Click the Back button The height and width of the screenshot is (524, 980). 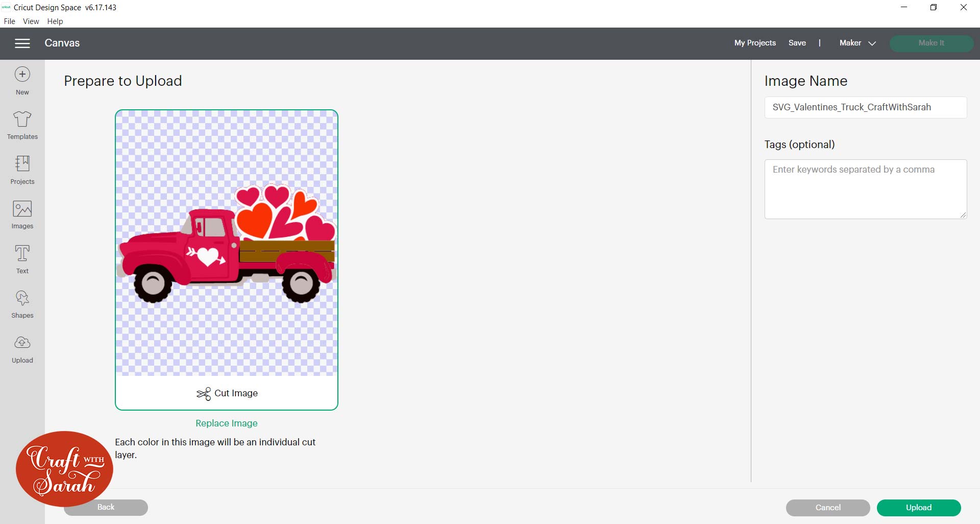pyautogui.click(x=106, y=507)
